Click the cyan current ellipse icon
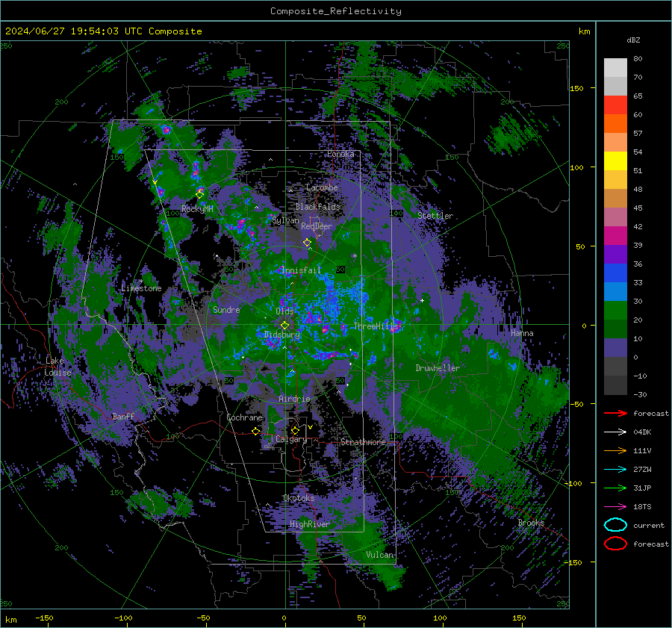 tap(615, 525)
